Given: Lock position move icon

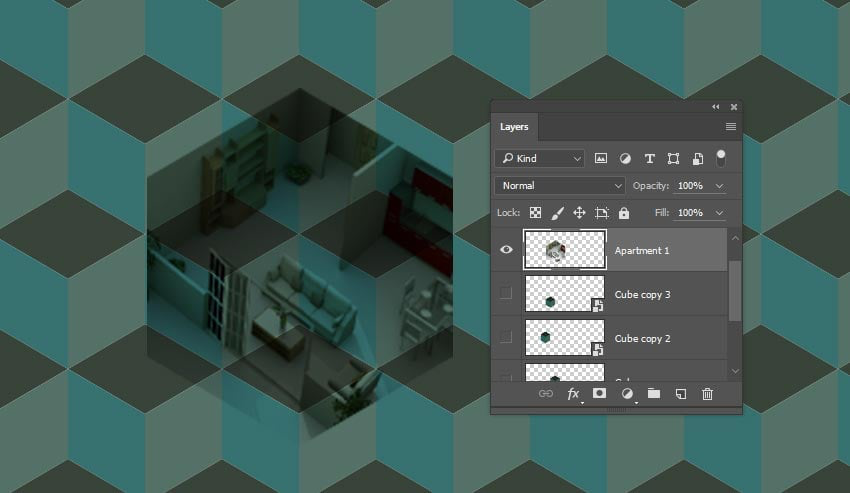Looking at the screenshot, I should [579, 213].
